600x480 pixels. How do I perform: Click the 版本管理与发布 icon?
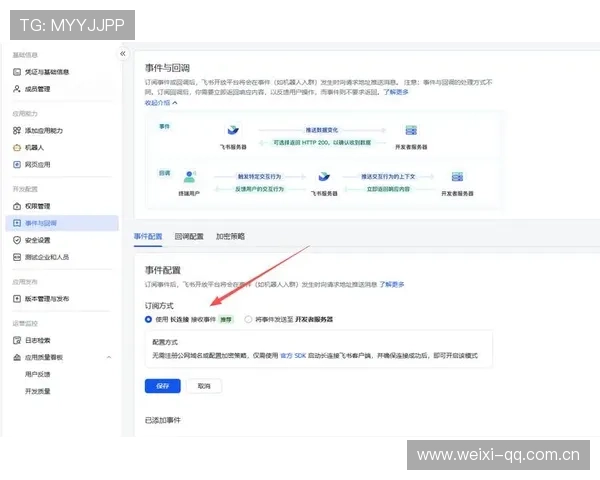[x=17, y=299]
